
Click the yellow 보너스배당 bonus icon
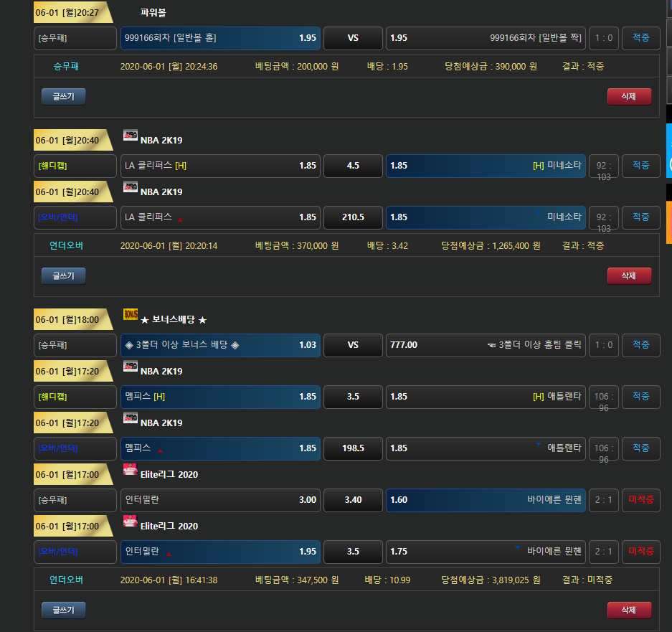click(130, 314)
